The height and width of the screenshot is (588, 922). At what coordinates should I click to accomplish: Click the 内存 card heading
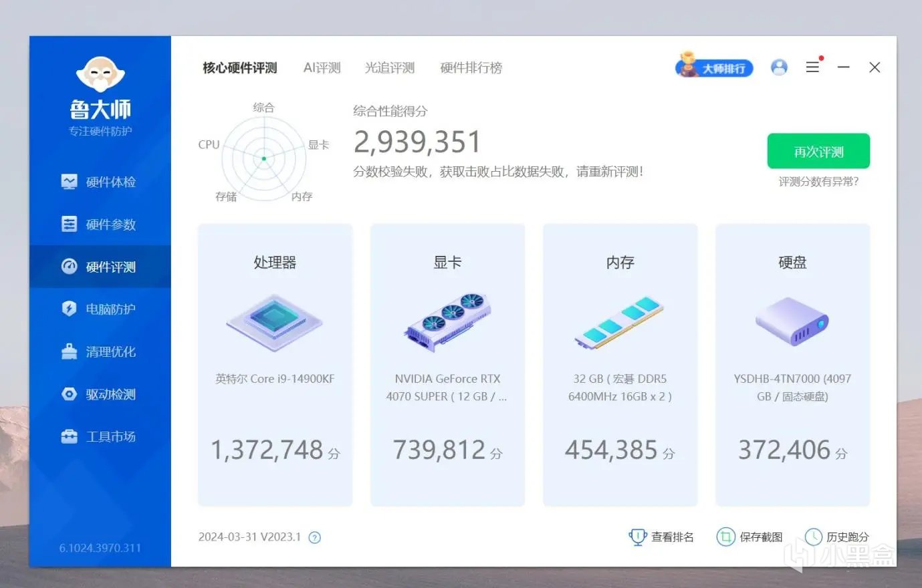click(620, 263)
